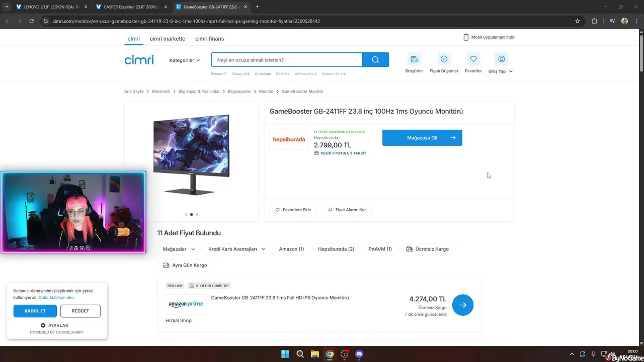Open the Daha fazlasını oku link

pyautogui.click(x=56, y=298)
